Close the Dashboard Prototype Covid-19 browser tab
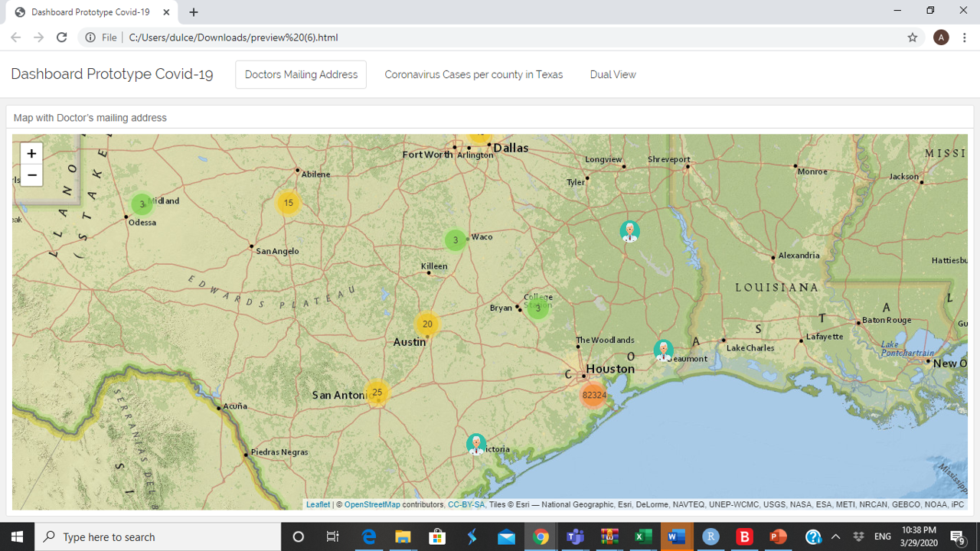980x551 pixels. coord(166,12)
